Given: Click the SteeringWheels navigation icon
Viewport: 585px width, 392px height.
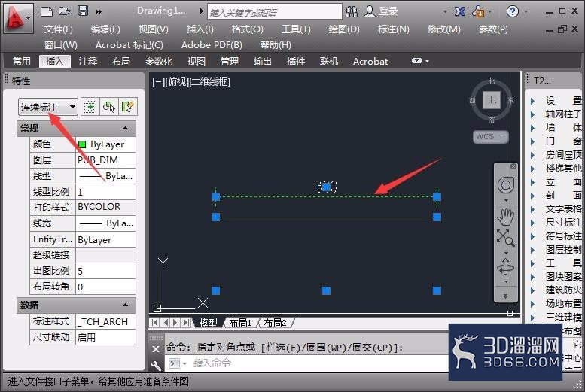Looking at the screenshot, I should (x=505, y=185).
